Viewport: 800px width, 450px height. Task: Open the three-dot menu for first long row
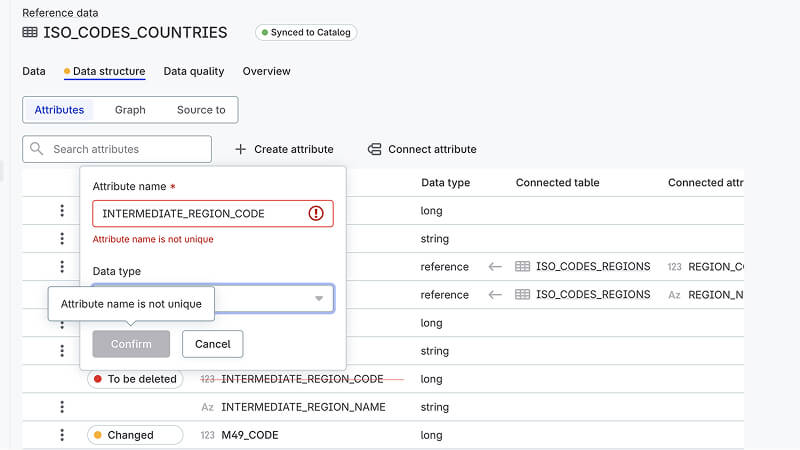pyautogui.click(x=62, y=211)
